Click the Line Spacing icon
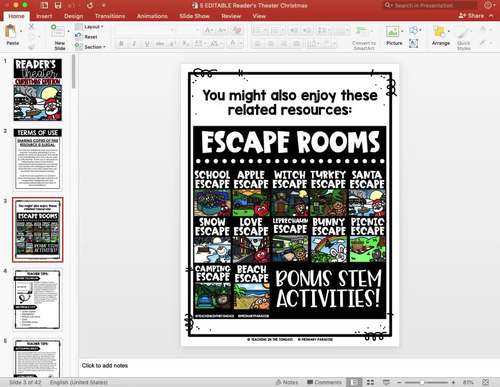Screen dimensions: 500x387 click(x=323, y=30)
